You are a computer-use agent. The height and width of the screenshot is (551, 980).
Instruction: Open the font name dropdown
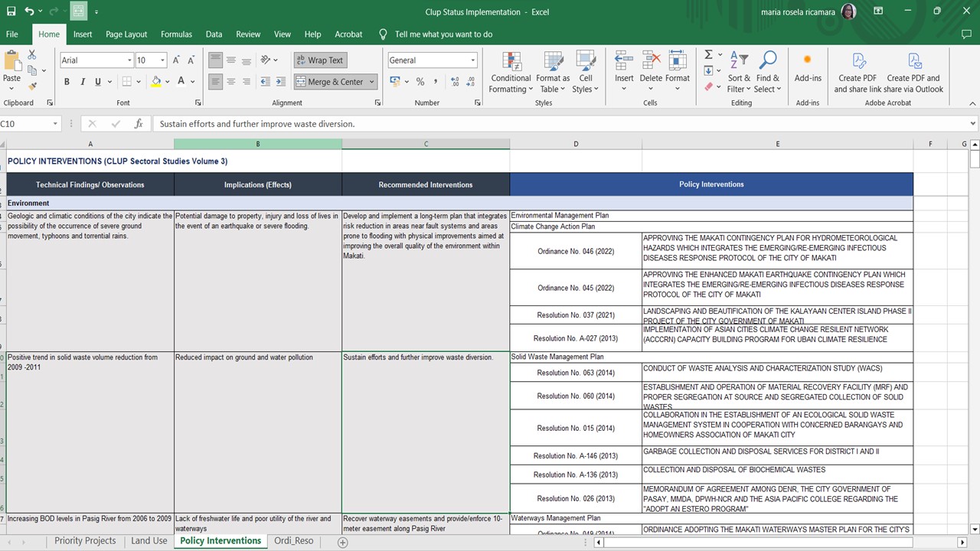tap(129, 60)
